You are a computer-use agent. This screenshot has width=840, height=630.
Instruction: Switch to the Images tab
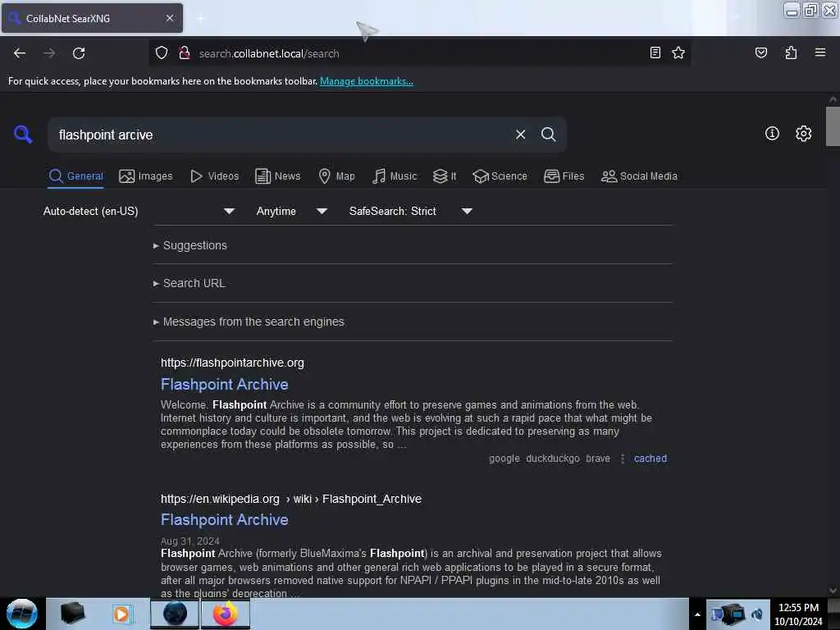(146, 176)
